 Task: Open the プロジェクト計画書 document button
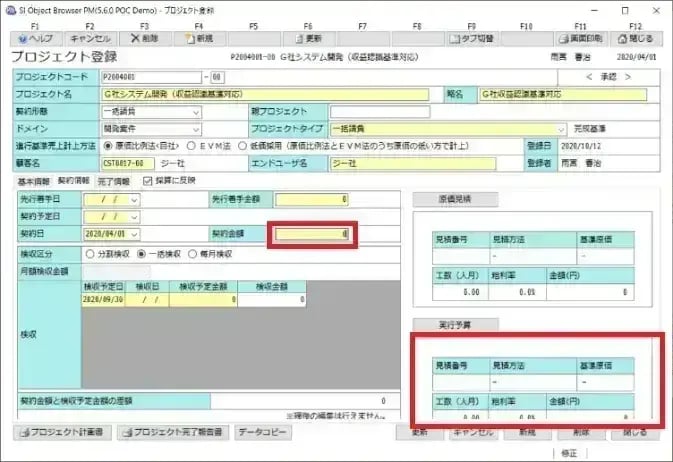(x=62, y=433)
